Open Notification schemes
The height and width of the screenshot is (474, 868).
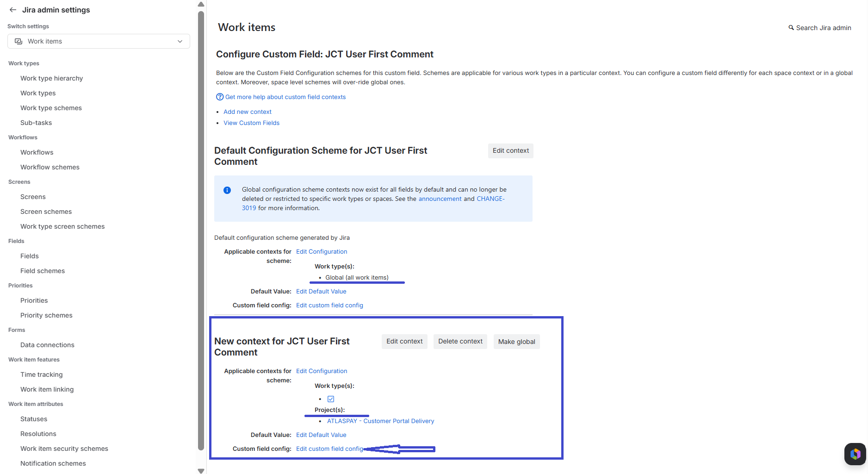click(53, 463)
